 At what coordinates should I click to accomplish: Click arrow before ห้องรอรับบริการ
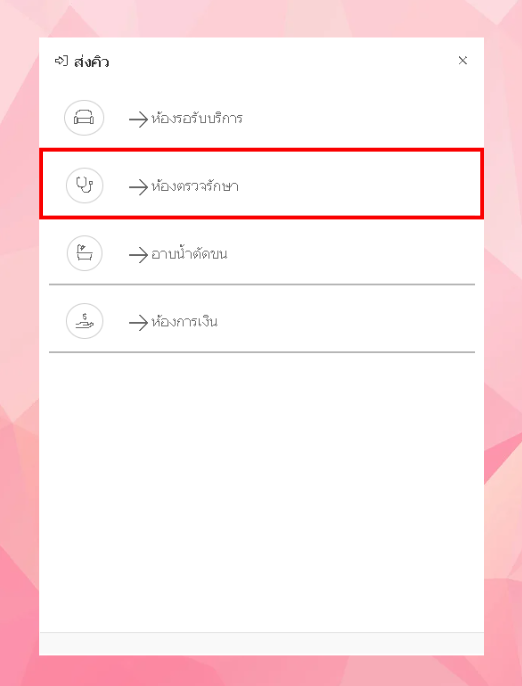tap(138, 119)
